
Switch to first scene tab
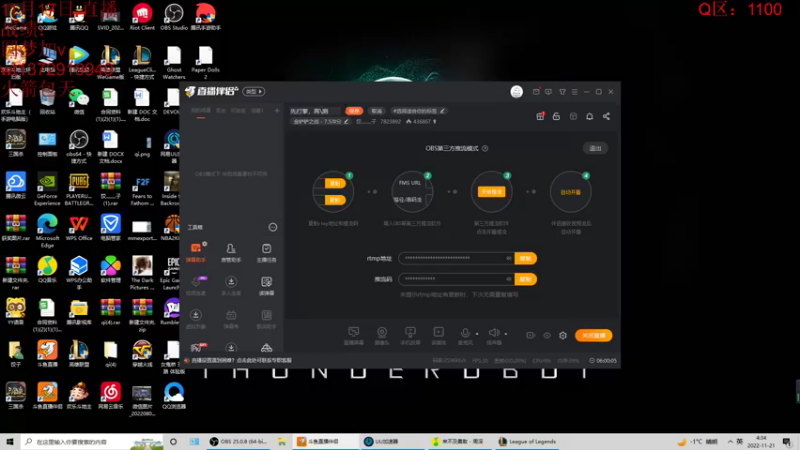coord(201,111)
